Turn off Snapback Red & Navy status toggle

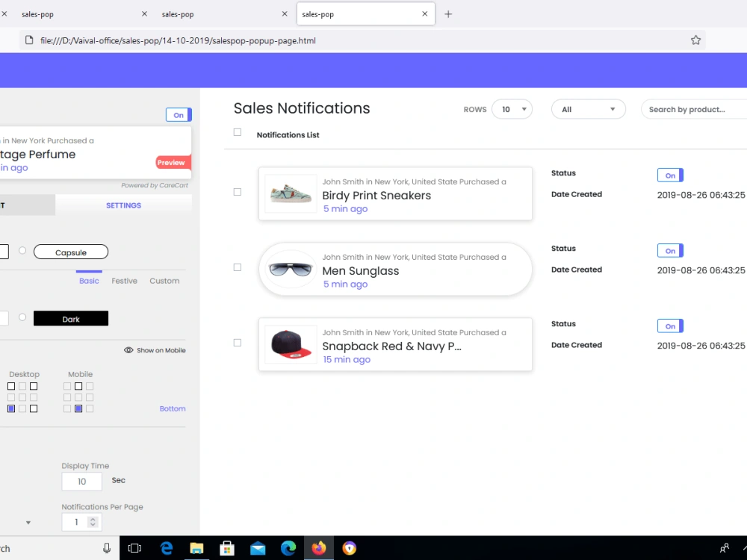coord(670,326)
